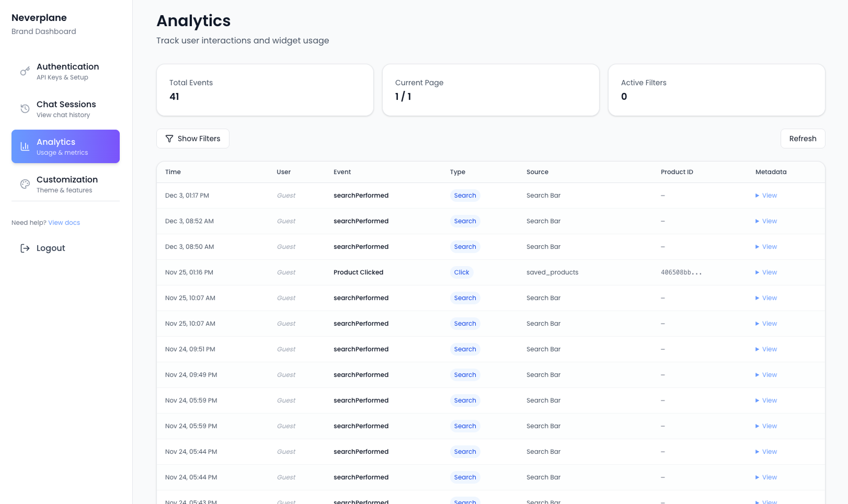This screenshot has height=504, width=848.
Task: Click the Chat Sessions history icon
Action: coord(25,109)
